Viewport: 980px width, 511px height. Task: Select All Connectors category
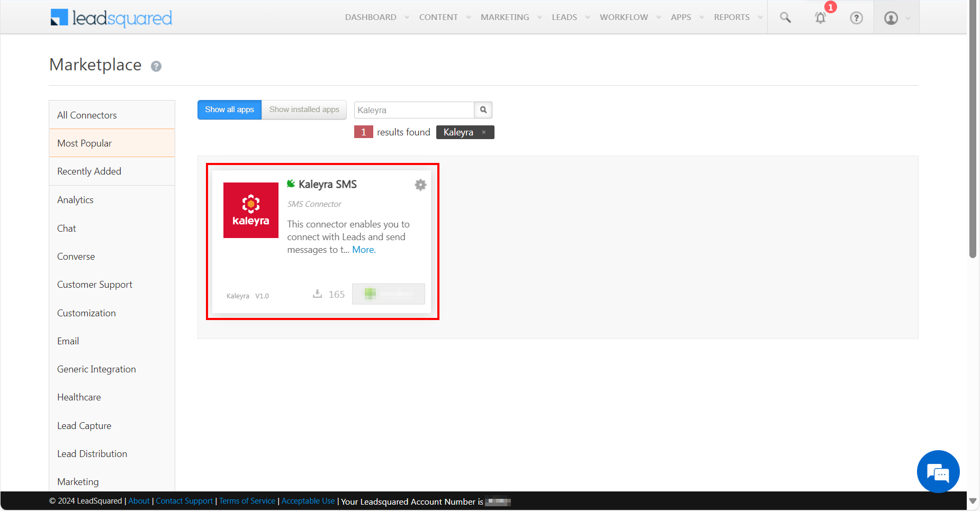pyautogui.click(x=112, y=115)
